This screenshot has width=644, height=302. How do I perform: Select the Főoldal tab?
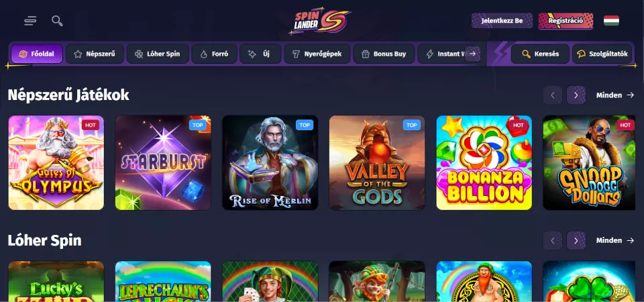[37, 54]
